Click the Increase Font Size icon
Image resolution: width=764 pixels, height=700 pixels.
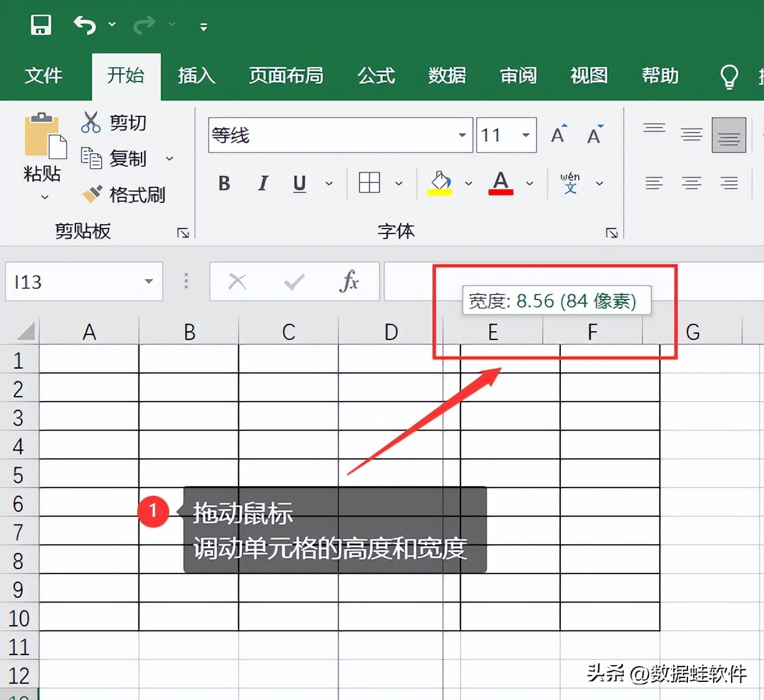[558, 135]
